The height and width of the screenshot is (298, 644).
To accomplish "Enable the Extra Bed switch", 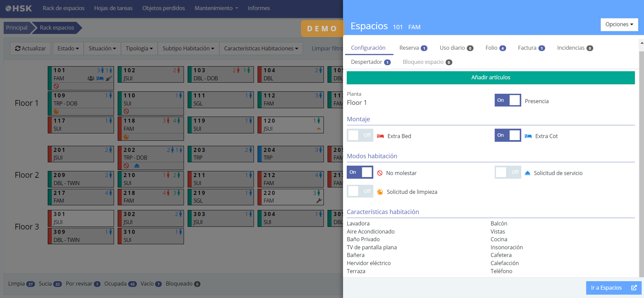I will point(360,135).
